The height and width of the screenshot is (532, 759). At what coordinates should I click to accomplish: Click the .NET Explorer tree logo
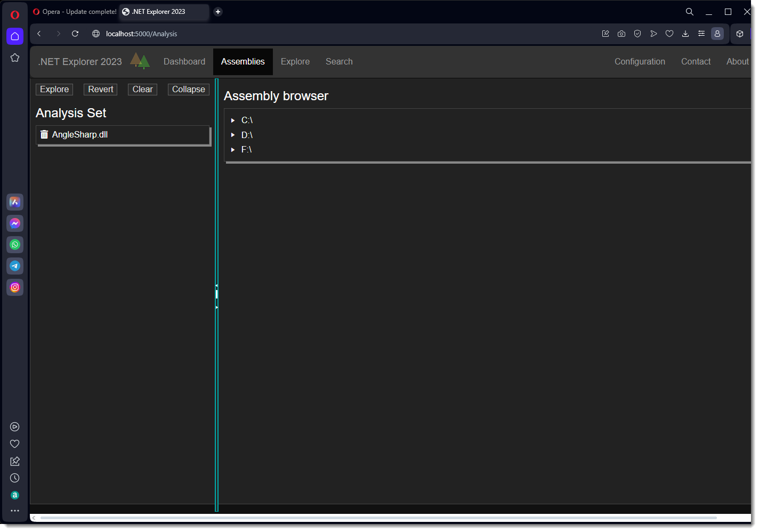[140, 61]
